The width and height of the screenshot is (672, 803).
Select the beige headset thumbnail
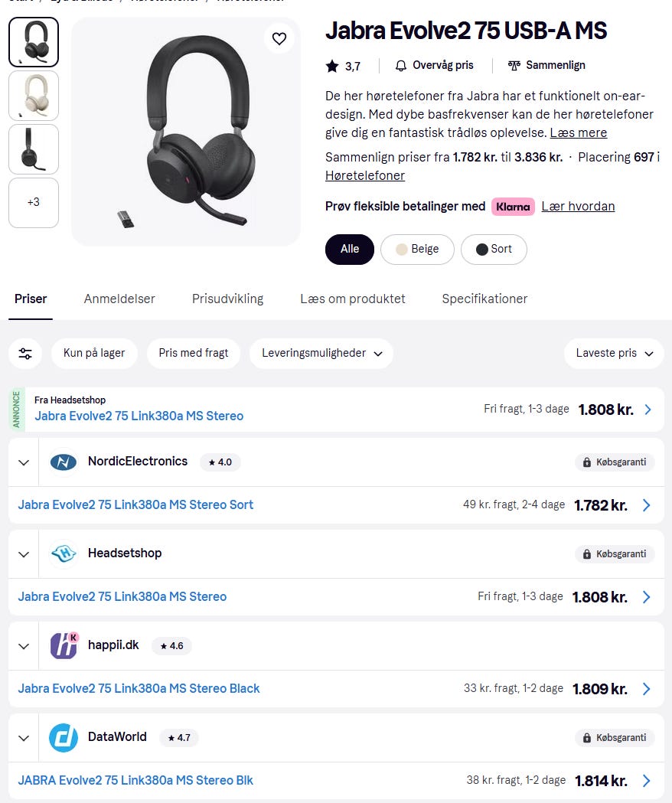click(34, 96)
